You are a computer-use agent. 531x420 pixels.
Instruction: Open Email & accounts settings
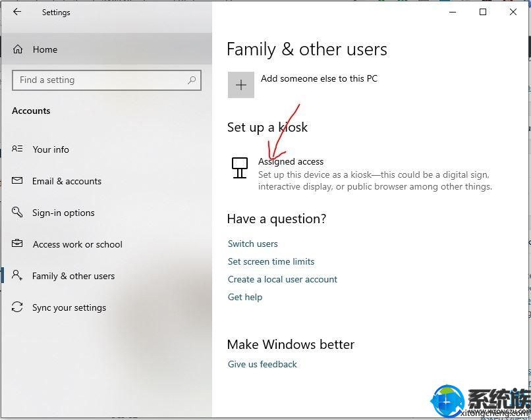67,181
